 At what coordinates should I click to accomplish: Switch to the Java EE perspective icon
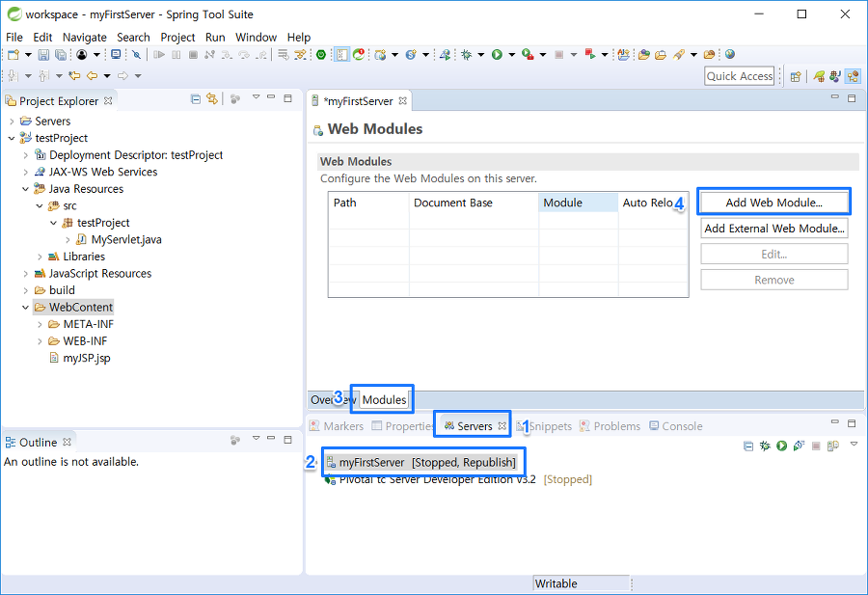(854, 76)
